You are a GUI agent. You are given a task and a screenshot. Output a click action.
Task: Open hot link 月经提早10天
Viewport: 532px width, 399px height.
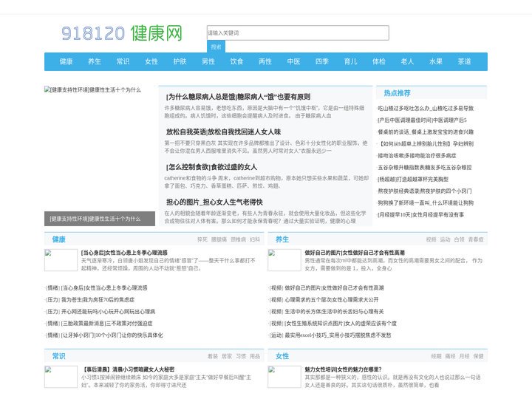click(x=420, y=215)
